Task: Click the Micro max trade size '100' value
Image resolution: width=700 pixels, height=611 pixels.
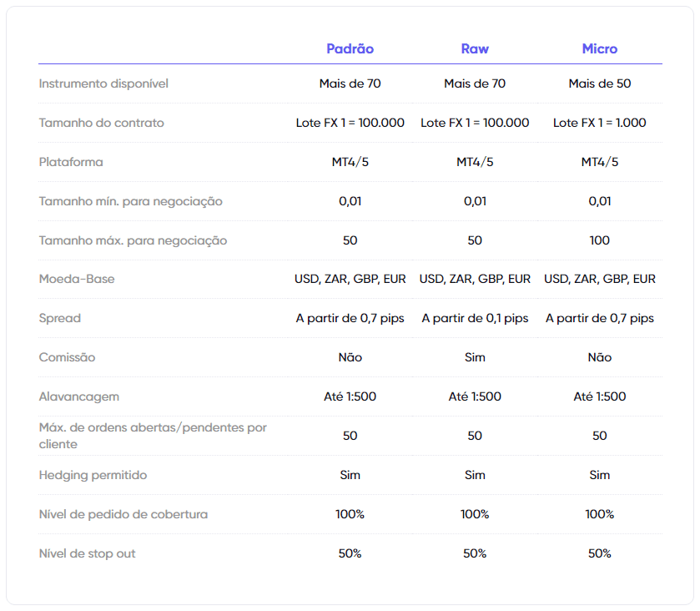Action: (599, 240)
